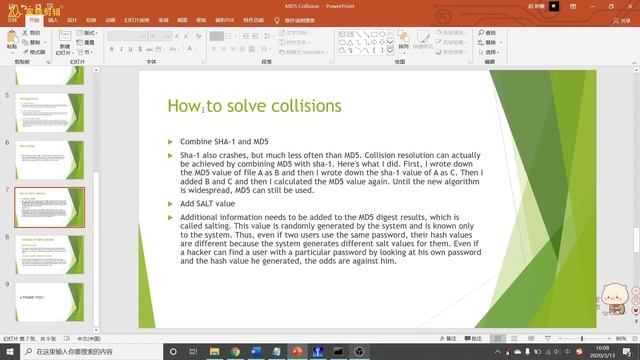Click the Shape Fill button
640x360 pixels.
coord(450,33)
